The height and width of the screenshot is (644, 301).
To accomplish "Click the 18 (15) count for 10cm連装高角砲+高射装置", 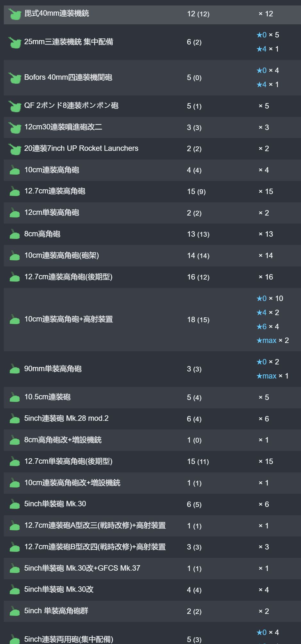I will [198, 320].
